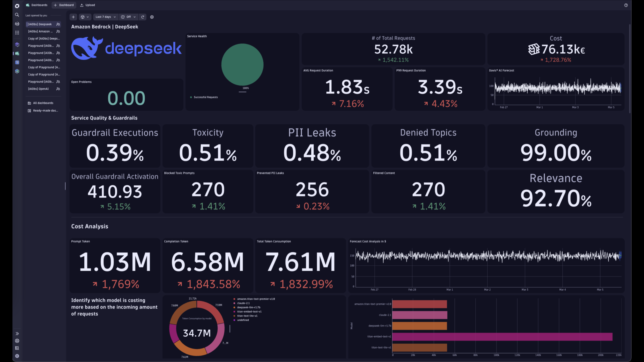Click the green Service Health pie chart
Viewport: 644px width, 362px height.
242,65
